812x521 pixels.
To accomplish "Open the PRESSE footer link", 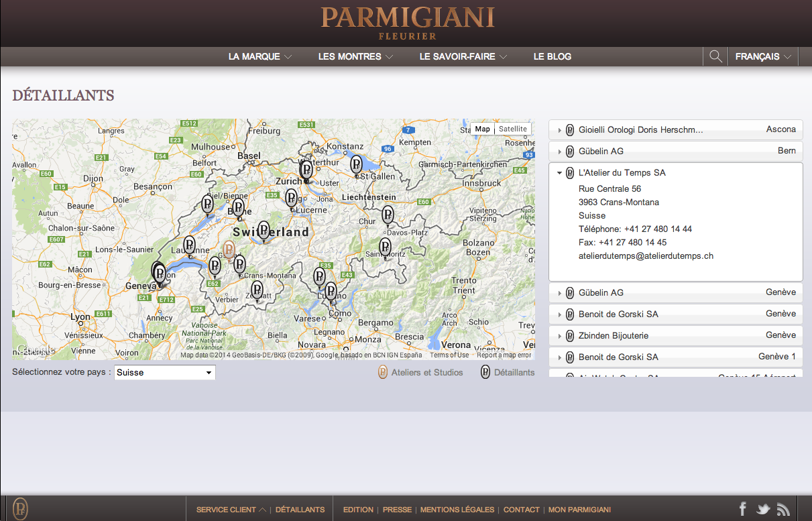I will click(397, 510).
